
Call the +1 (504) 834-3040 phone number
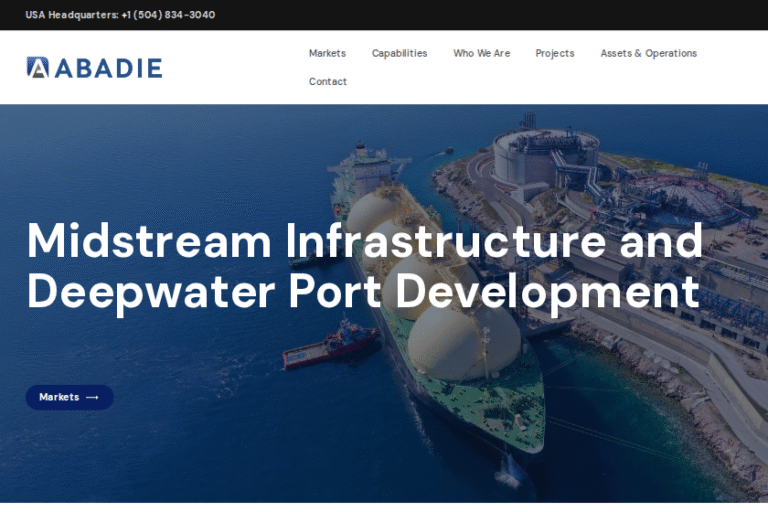coord(168,15)
